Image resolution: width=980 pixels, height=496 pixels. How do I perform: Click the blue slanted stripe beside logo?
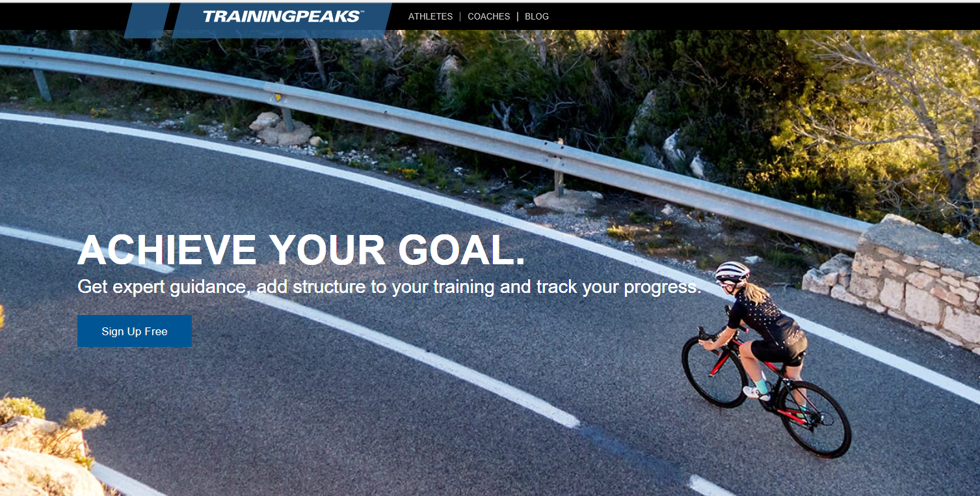(x=147, y=20)
